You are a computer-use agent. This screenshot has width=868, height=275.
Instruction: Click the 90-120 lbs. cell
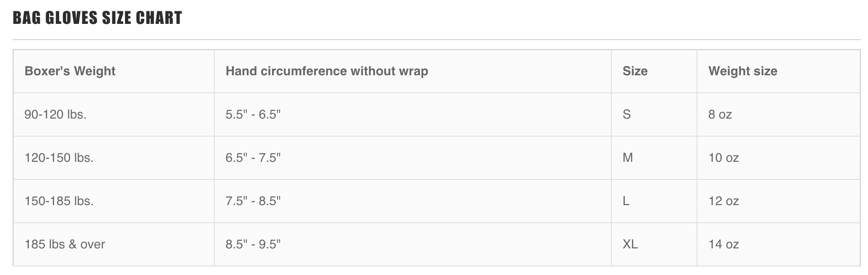coord(55,115)
